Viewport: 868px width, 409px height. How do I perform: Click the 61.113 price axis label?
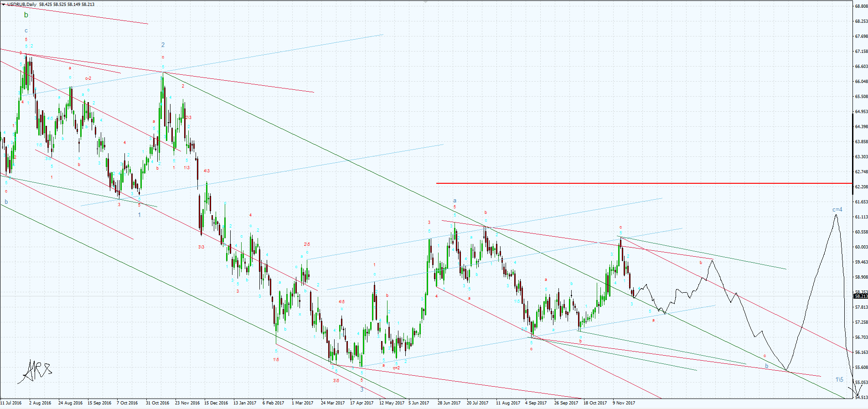(861, 217)
